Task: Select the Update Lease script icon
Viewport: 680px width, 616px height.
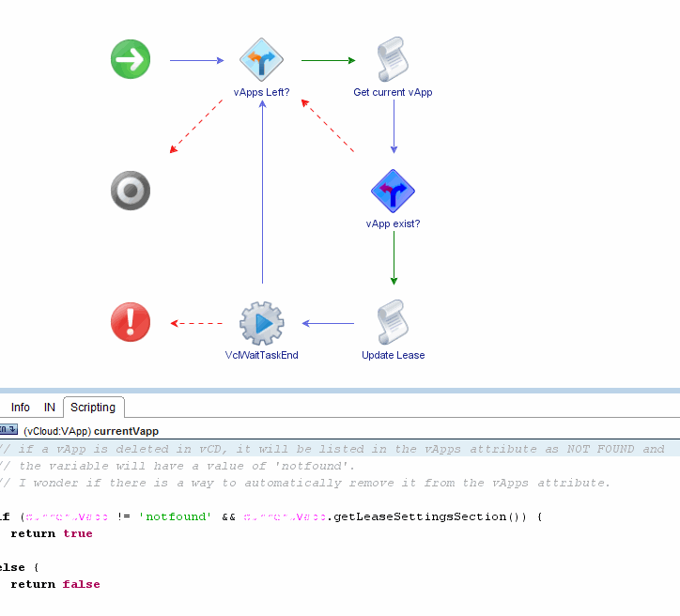Action: [x=393, y=323]
